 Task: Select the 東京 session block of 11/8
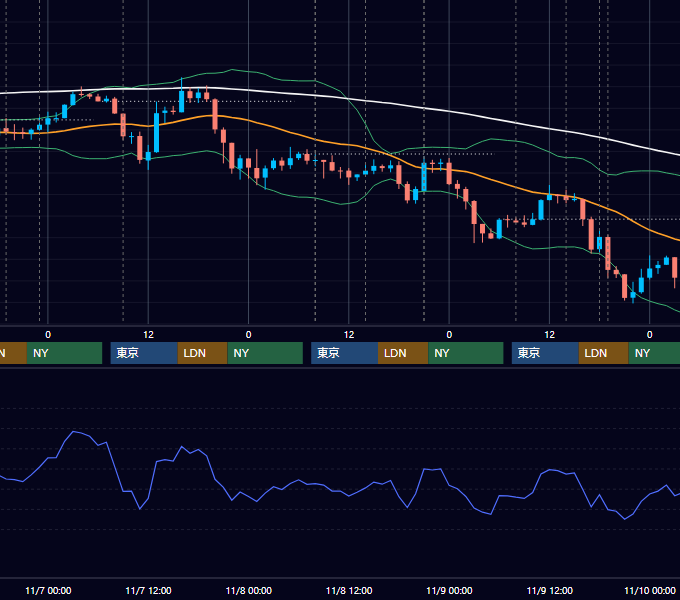[344, 353]
